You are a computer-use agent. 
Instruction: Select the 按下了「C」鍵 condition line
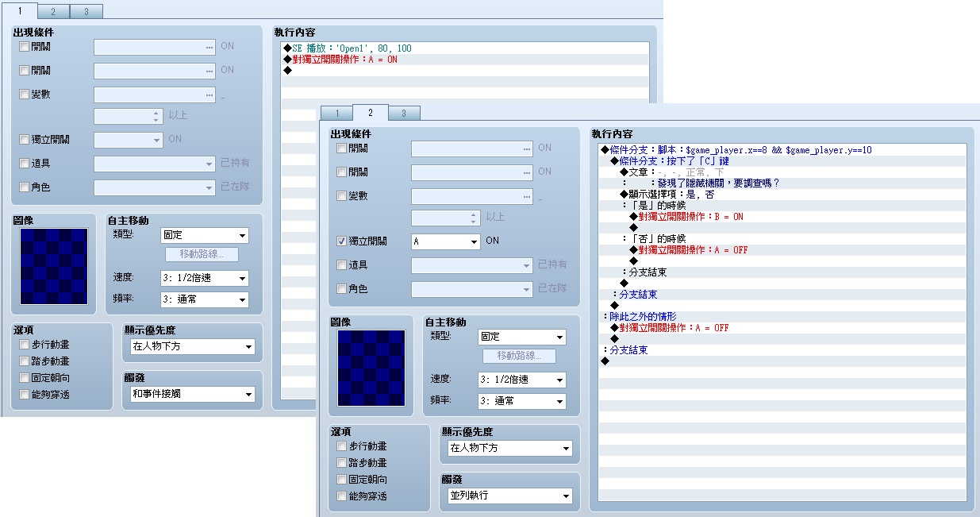coord(782,161)
